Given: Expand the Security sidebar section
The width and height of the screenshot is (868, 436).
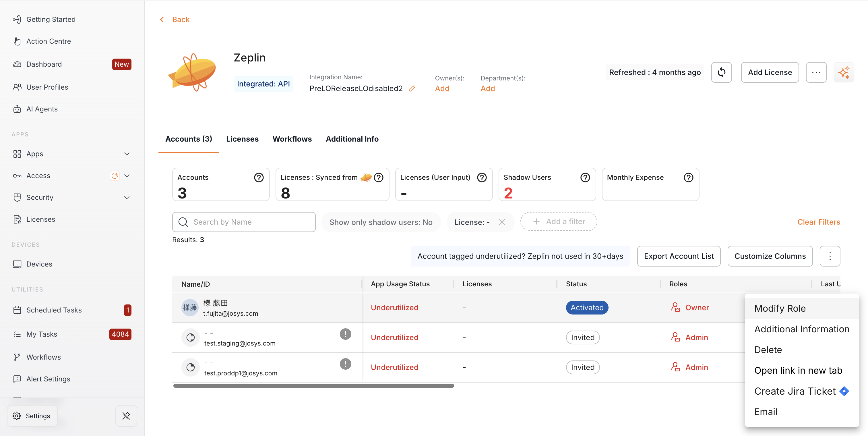Looking at the screenshot, I should (x=127, y=197).
